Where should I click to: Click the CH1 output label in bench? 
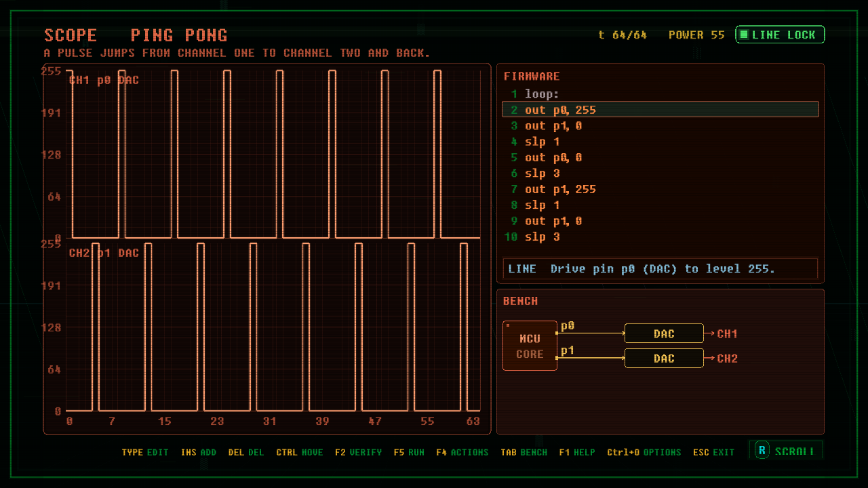tap(727, 333)
